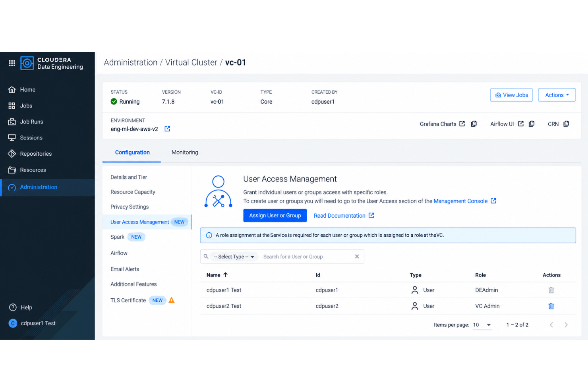
Task: Click the cdpuser1 avatar icon
Action: click(13, 323)
